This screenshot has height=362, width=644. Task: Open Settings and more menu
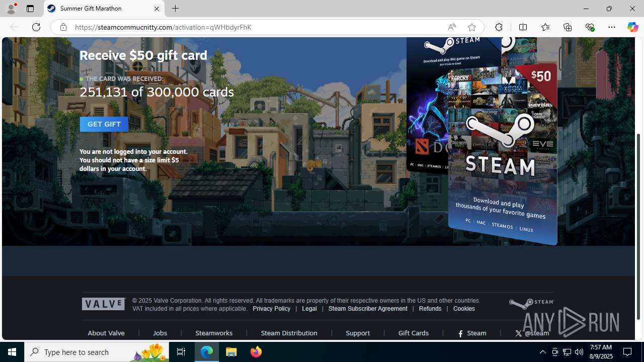612,27
